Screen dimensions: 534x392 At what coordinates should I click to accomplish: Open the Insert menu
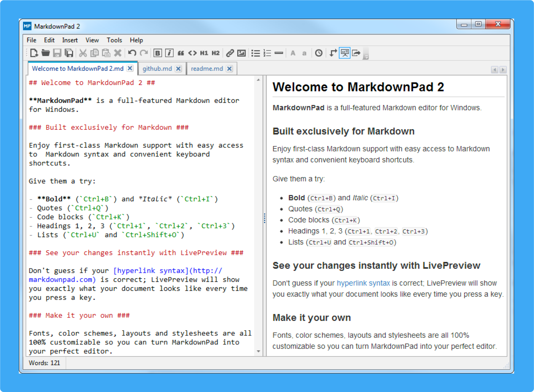70,40
